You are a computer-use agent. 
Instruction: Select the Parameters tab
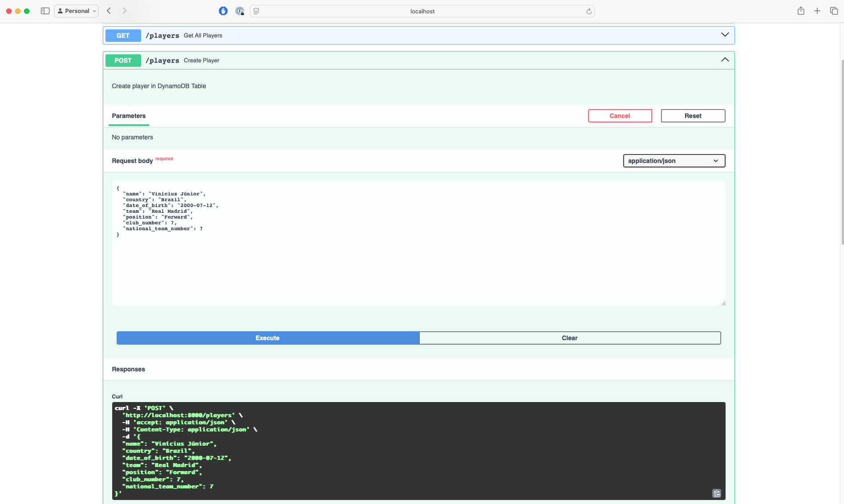[129, 116]
